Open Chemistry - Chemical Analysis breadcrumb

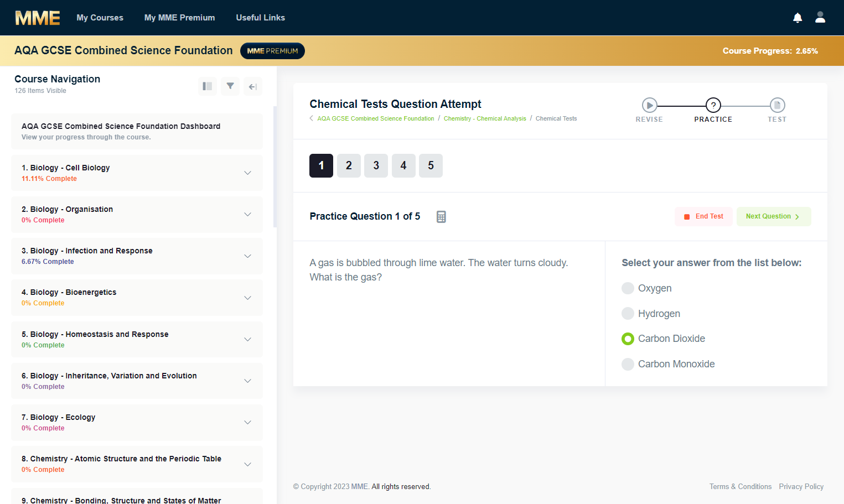point(485,118)
